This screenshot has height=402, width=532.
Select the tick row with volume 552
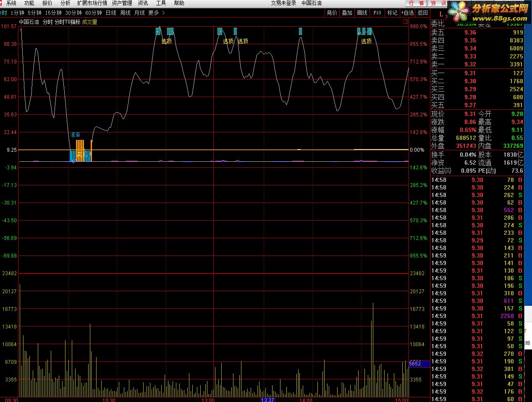click(x=477, y=210)
